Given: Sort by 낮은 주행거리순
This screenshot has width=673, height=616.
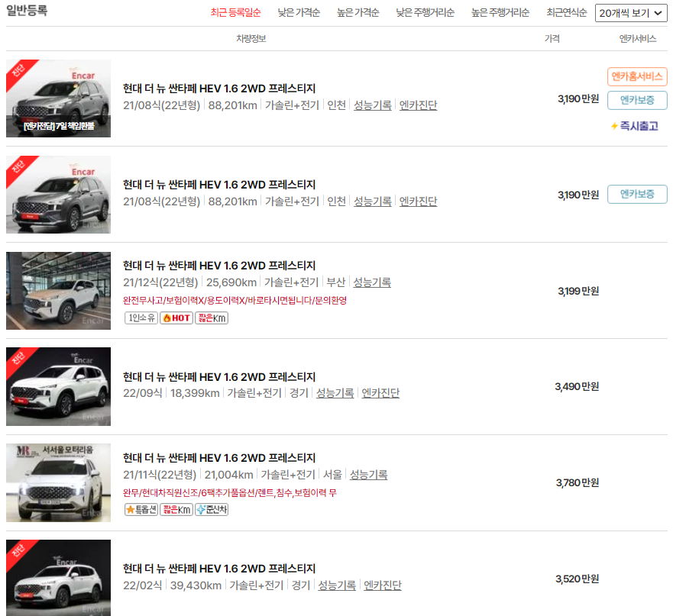Looking at the screenshot, I should 425,13.
